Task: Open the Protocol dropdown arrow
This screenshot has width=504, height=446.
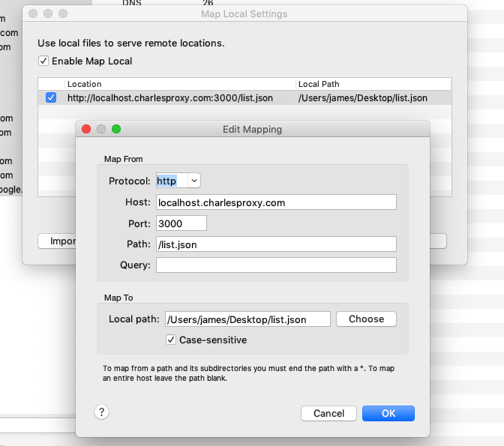Action: (194, 181)
